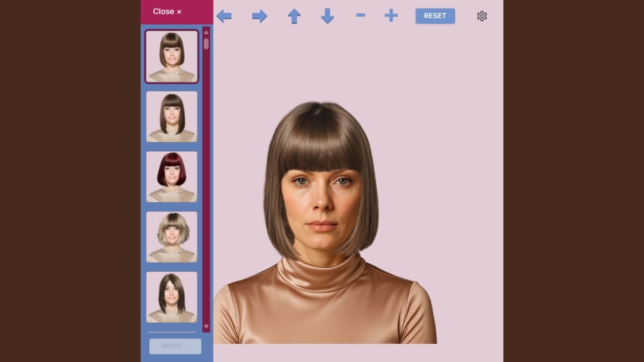Shift the hairstyle up with up arrow
This screenshot has width=644, height=362.
(x=294, y=16)
